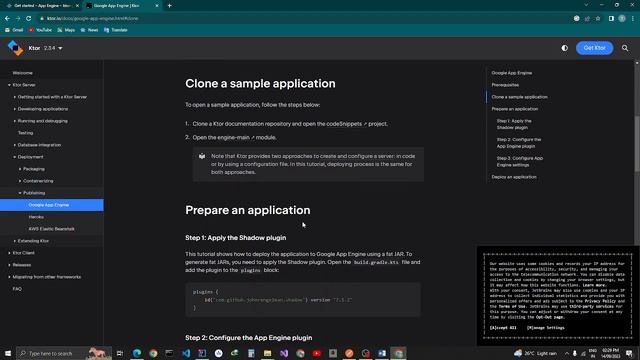Open the Testing sidebar item
Viewport: 640px width, 360px height.
pyautogui.click(x=25, y=133)
